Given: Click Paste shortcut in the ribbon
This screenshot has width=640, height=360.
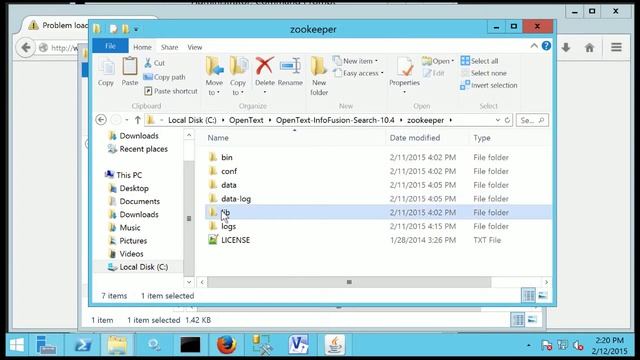Looking at the screenshot, I should pos(171,91).
